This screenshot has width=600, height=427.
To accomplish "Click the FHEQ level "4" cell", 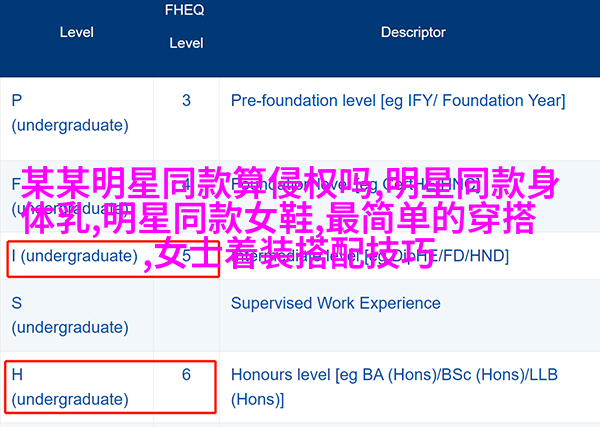I will [185, 182].
